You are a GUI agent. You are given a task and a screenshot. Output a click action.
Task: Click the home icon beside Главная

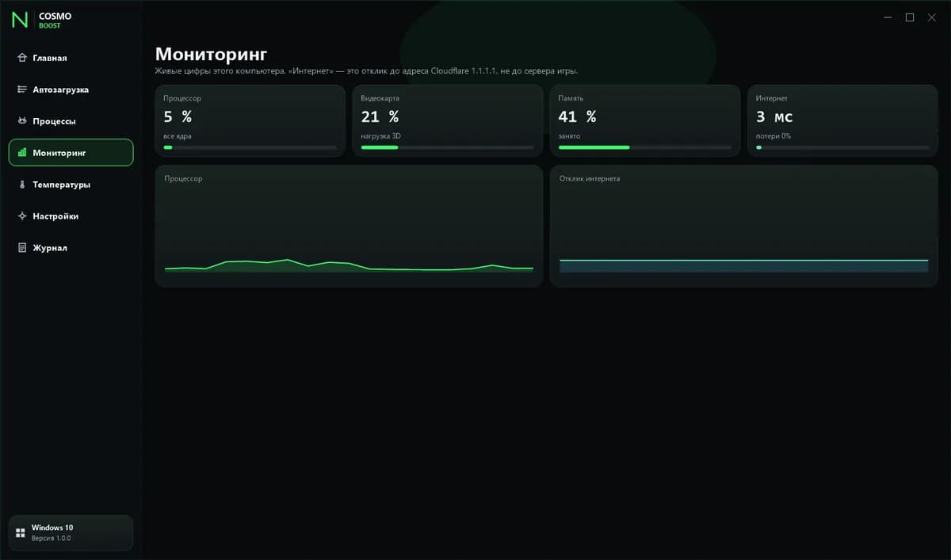(22, 58)
